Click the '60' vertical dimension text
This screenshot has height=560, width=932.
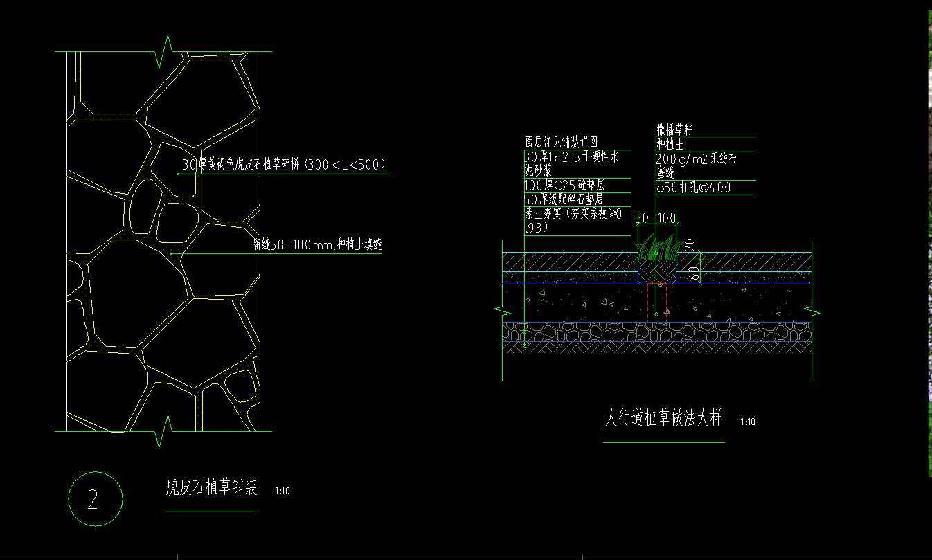(694, 273)
